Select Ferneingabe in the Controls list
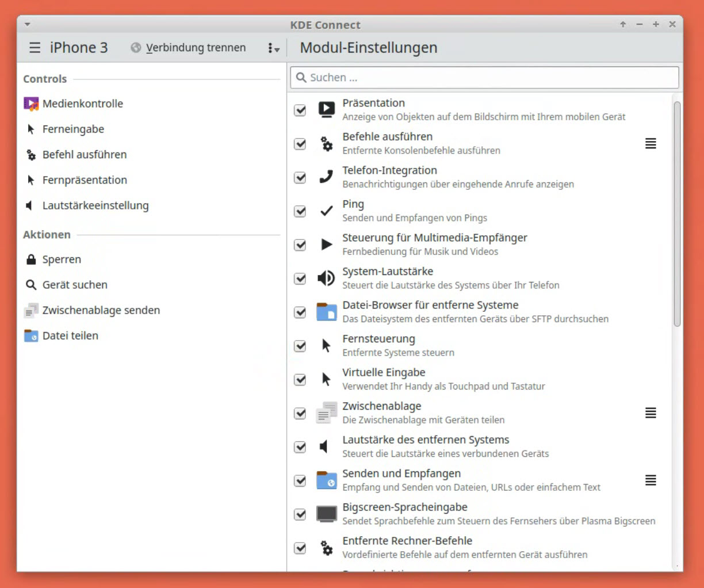This screenshot has height=588, width=704. (x=73, y=129)
